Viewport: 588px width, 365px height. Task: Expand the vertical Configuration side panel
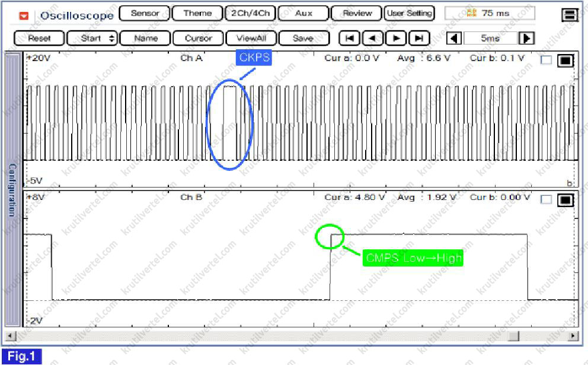point(12,190)
